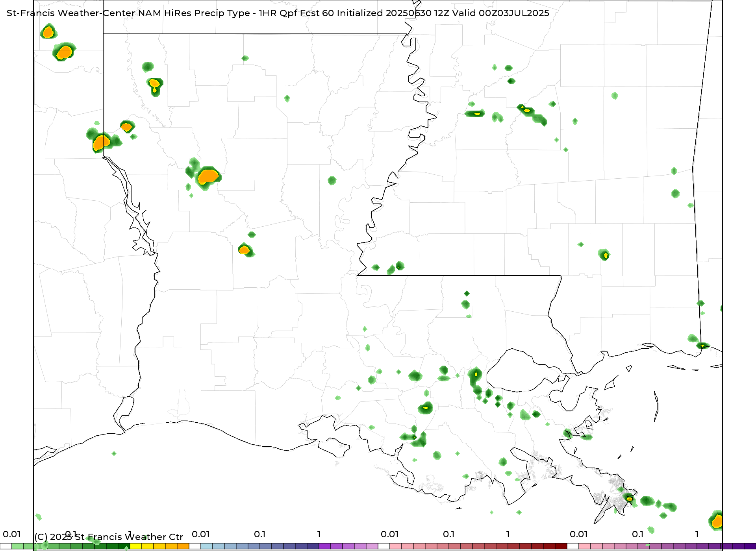The height and width of the screenshot is (551, 756).
Task: Click the '0.01' label above the blue scale
Action: [200, 534]
